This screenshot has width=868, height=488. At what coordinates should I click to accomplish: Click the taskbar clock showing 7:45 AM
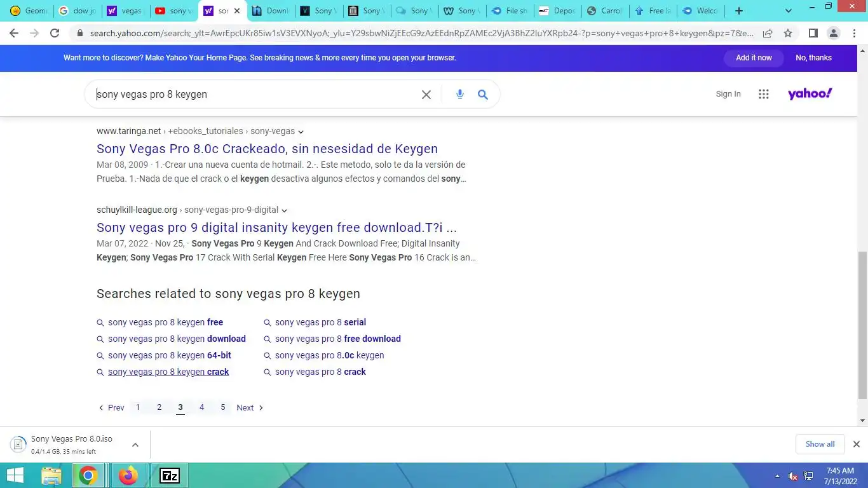point(839,476)
